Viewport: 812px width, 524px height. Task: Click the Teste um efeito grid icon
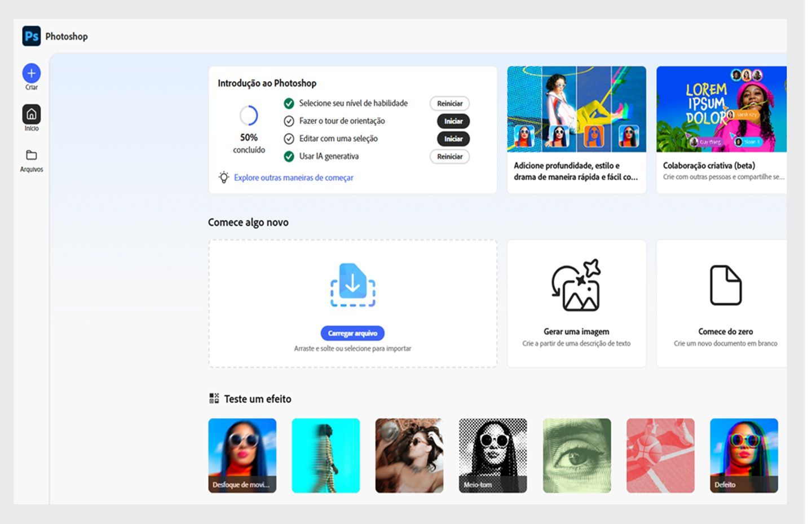coord(214,398)
